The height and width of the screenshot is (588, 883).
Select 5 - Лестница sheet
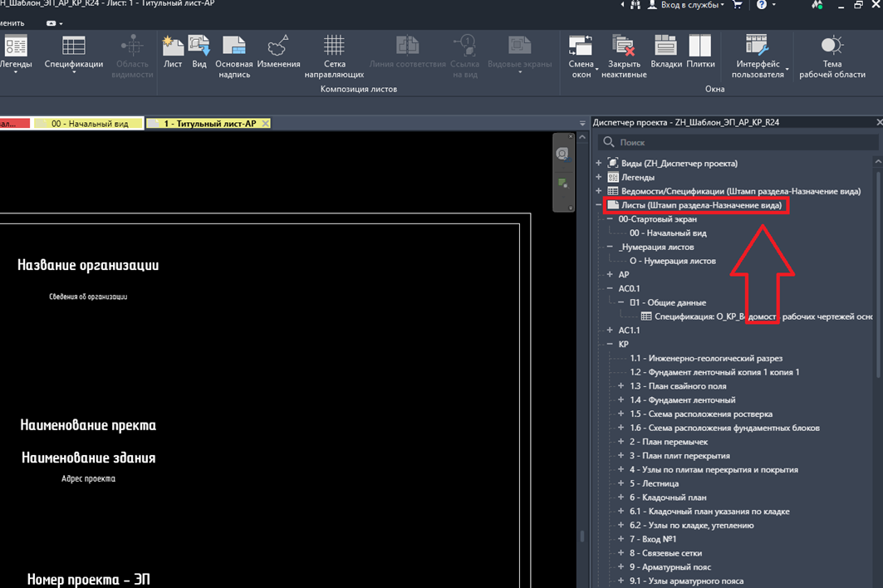click(654, 483)
